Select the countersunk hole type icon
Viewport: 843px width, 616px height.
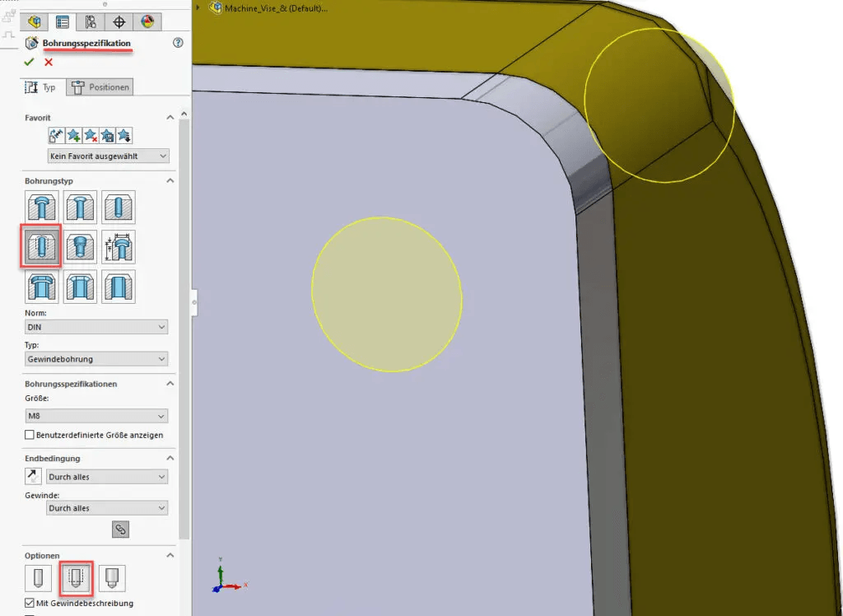(x=82, y=206)
